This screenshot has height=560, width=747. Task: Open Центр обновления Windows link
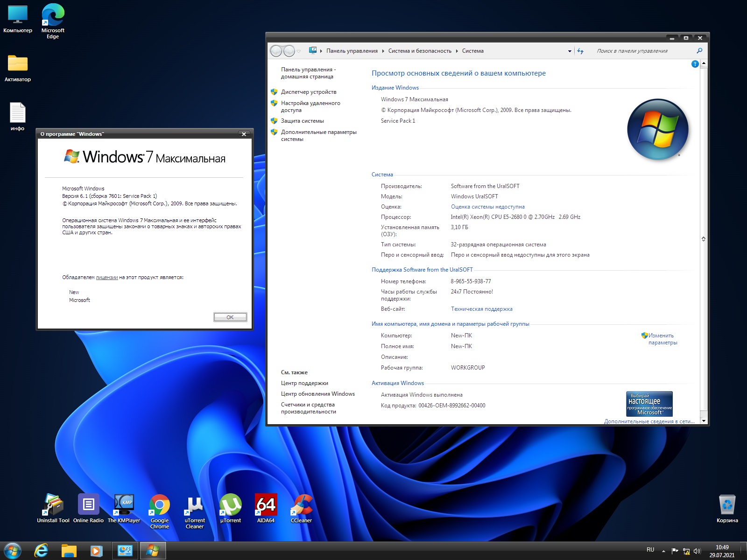(x=318, y=394)
